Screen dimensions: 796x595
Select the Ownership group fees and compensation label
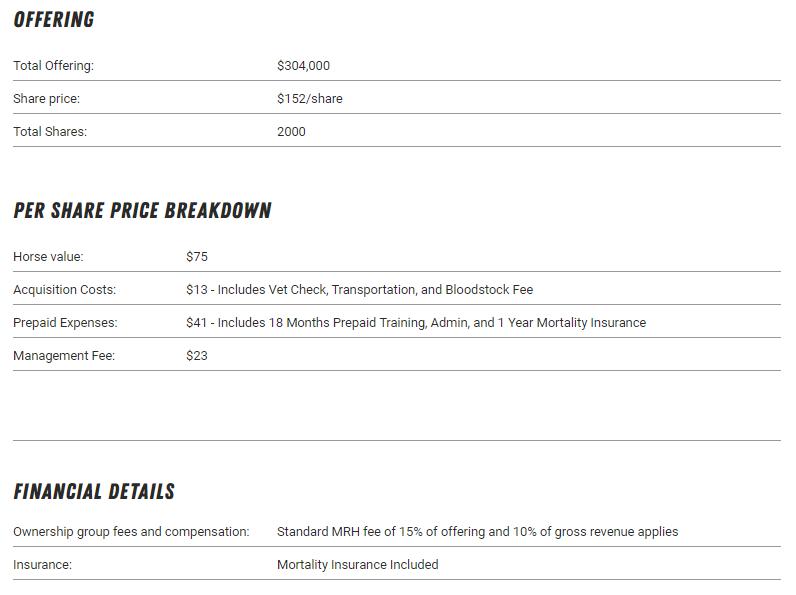click(131, 532)
